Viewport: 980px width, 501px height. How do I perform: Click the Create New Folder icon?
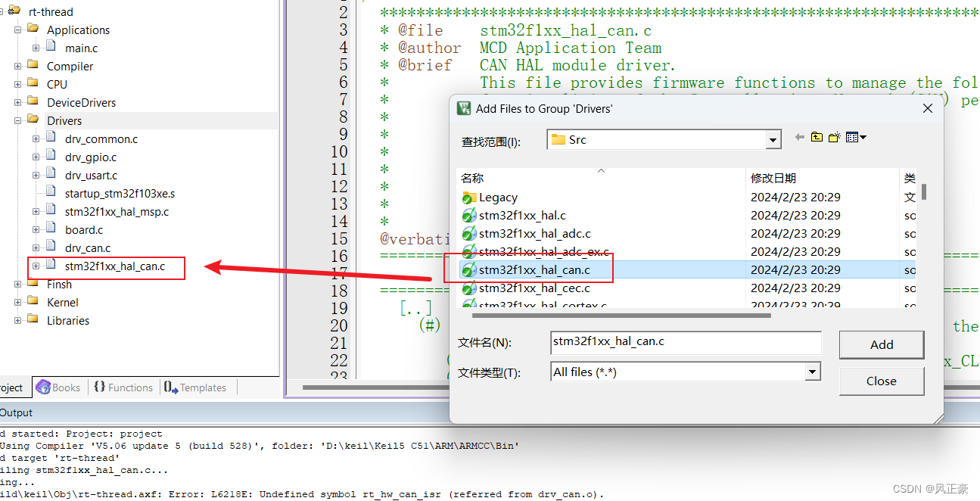[x=833, y=137]
